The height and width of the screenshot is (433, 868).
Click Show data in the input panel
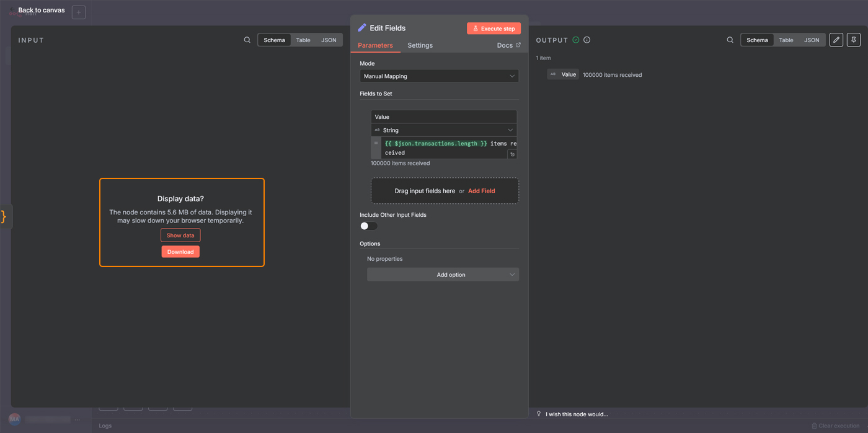(180, 235)
